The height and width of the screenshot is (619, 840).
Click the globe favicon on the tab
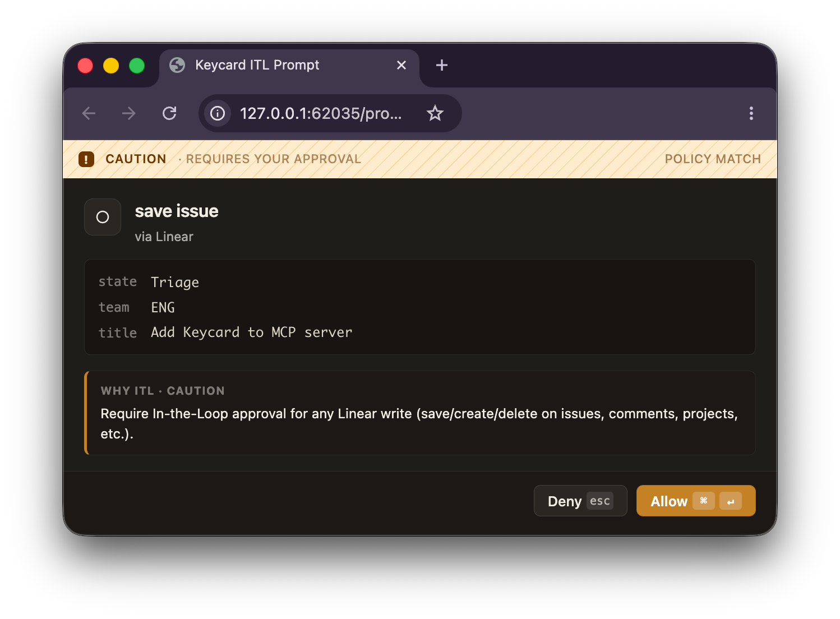click(177, 65)
